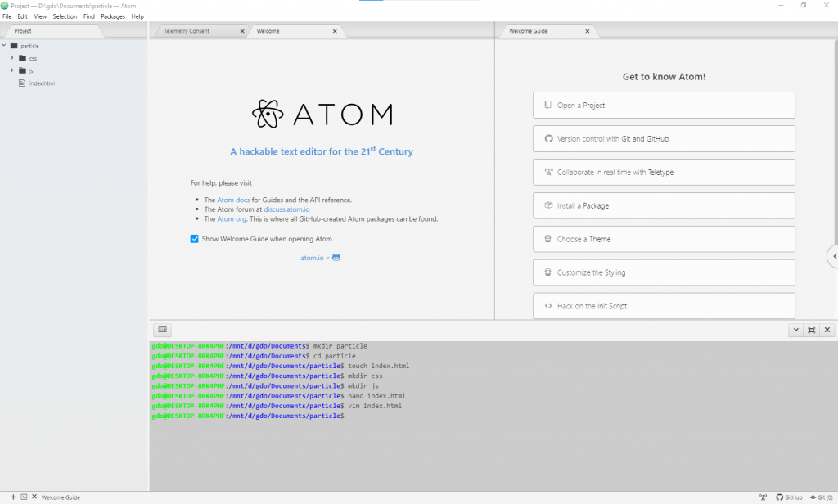Click the octocat icon beside atom.io

pyautogui.click(x=336, y=258)
